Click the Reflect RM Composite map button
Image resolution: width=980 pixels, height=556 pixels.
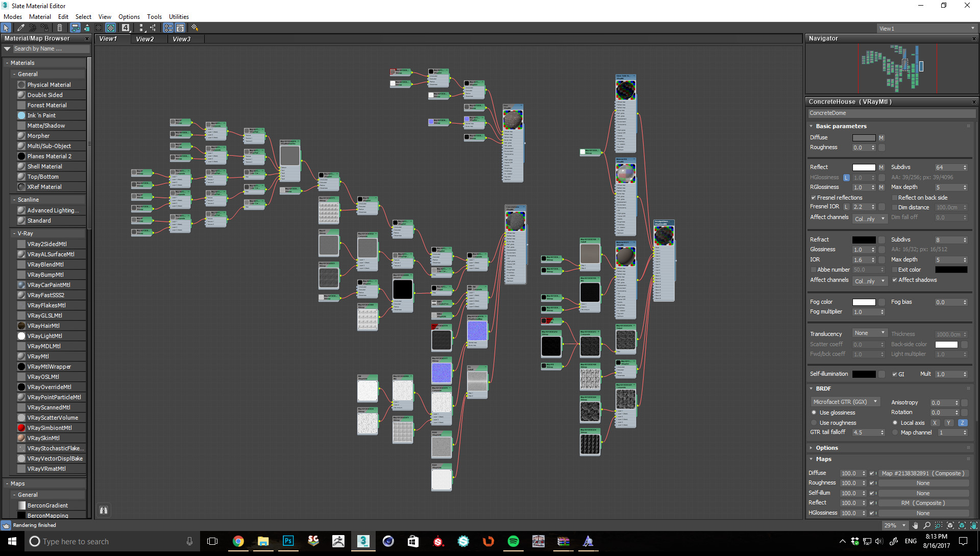pos(923,503)
